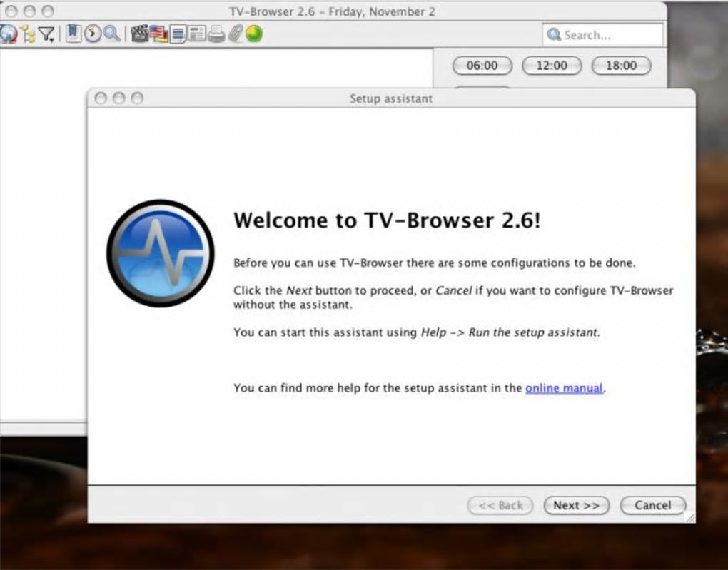728x570 pixels.
Task: Click the magnifying glass search icon in toolbar
Action: [x=112, y=34]
